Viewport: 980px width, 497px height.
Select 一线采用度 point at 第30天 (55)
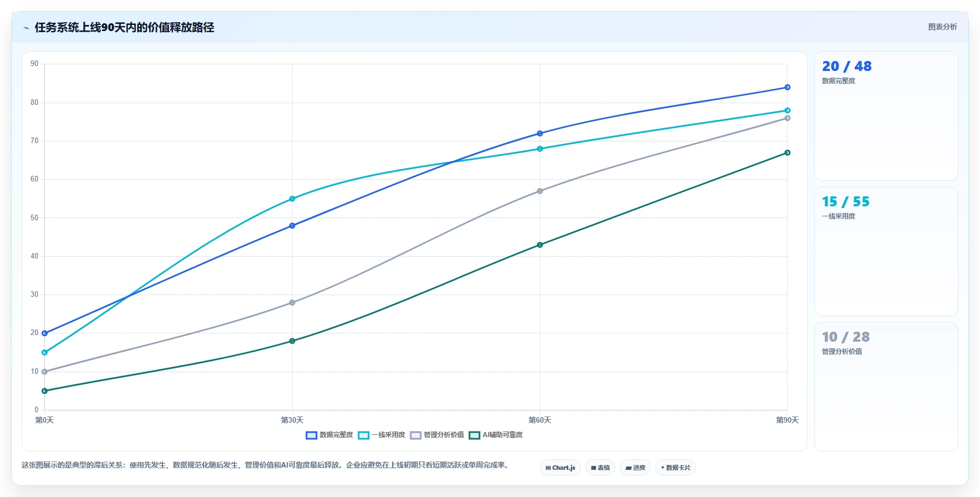pos(292,199)
